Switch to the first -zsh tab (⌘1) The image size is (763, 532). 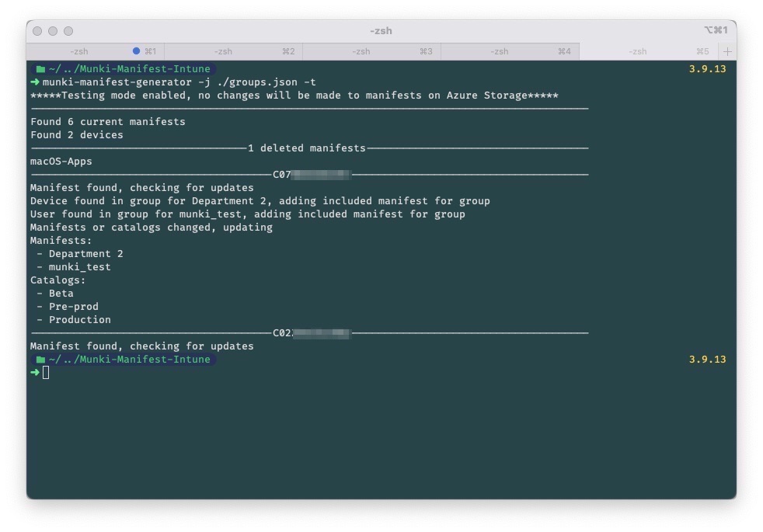pos(96,51)
